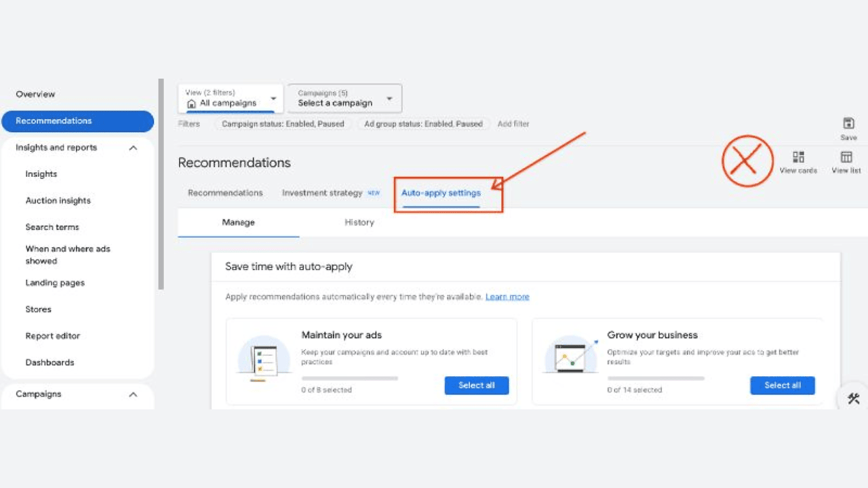Select all Grow your business recommendations
Viewport: 868px width, 488px height.
[782, 386]
